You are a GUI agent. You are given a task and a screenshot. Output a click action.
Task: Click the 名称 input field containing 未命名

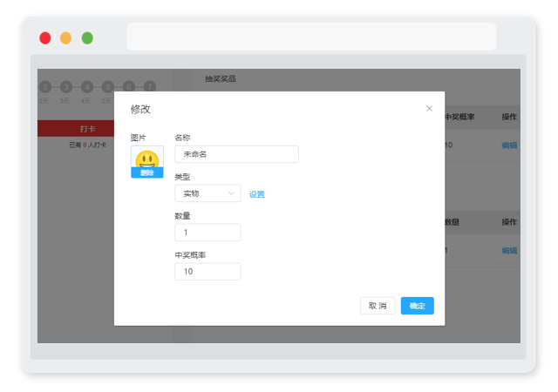(236, 154)
